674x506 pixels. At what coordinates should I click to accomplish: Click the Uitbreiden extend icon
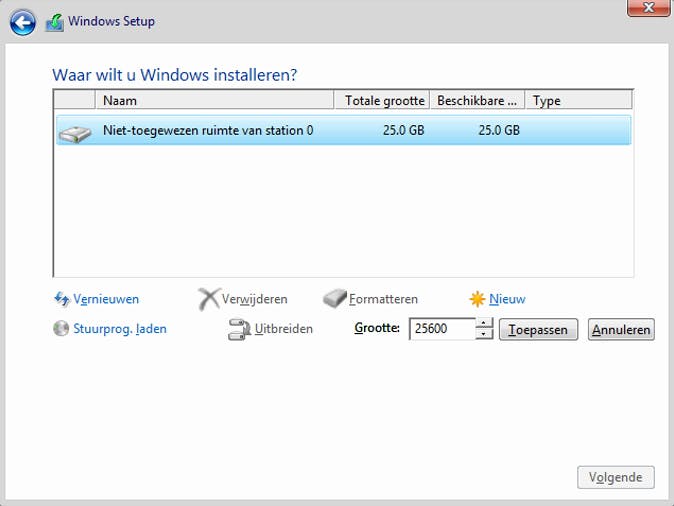pos(238,329)
